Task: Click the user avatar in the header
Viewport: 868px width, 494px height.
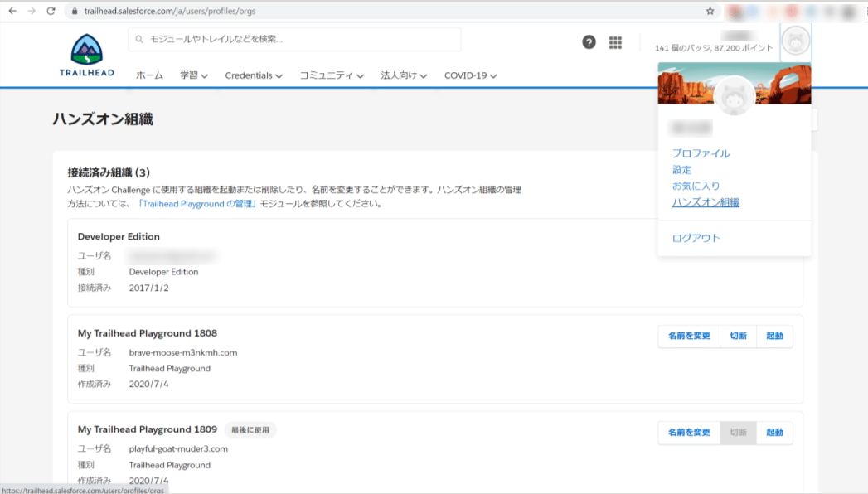Action: [795, 41]
